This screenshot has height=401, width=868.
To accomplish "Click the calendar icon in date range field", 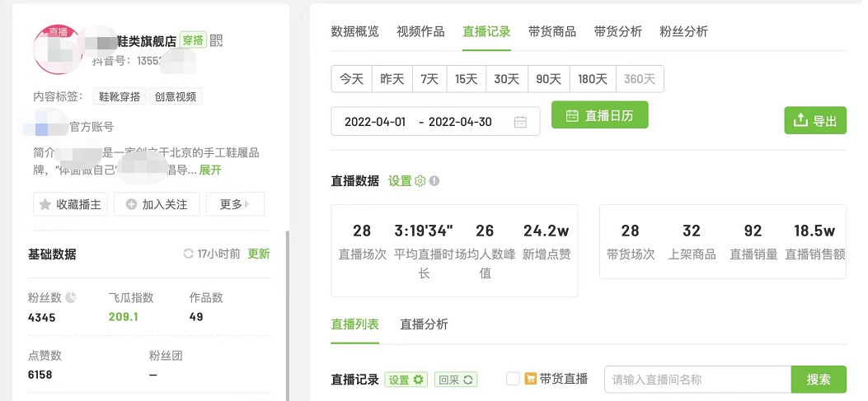I will click(520, 122).
